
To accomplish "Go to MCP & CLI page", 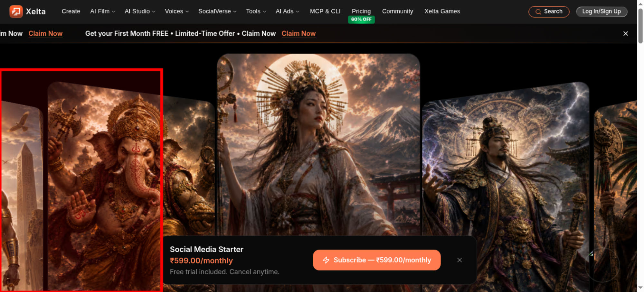I will (325, 11).
